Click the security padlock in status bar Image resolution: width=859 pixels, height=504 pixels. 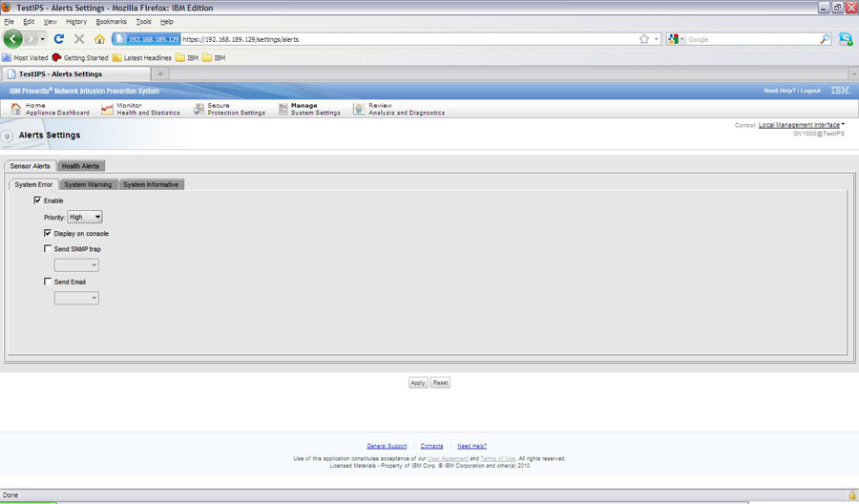tap(852, 494)
